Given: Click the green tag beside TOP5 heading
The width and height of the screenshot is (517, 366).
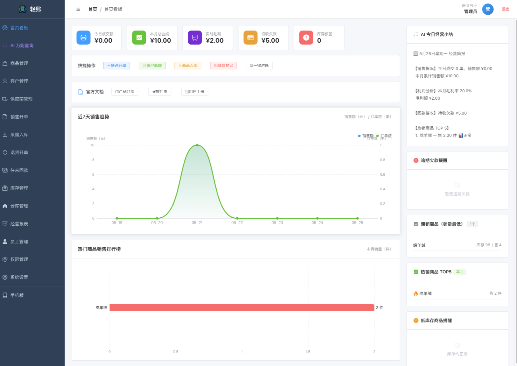Looking at the screenshot, I should (x=459, y=272).
